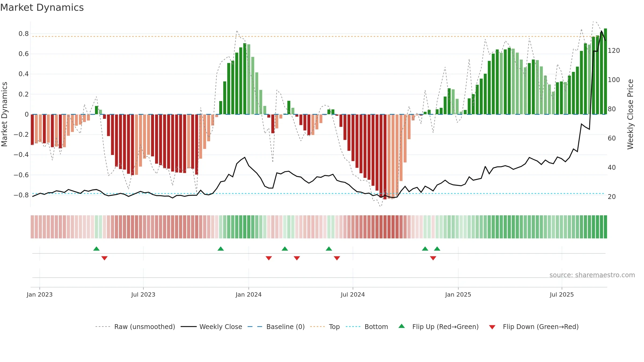Select the red flip-down triangle in November 2024

pos(433,258)
